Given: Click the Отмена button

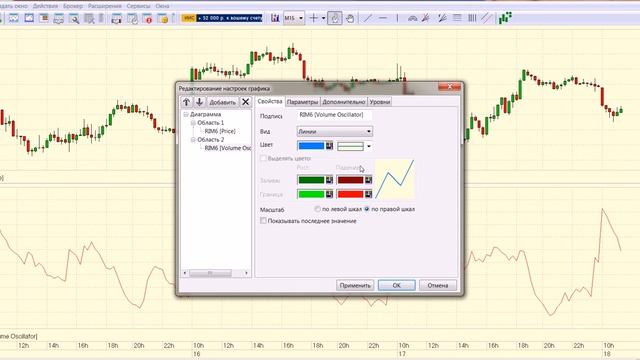Looking at the screenshot, I should click(438, 285).
